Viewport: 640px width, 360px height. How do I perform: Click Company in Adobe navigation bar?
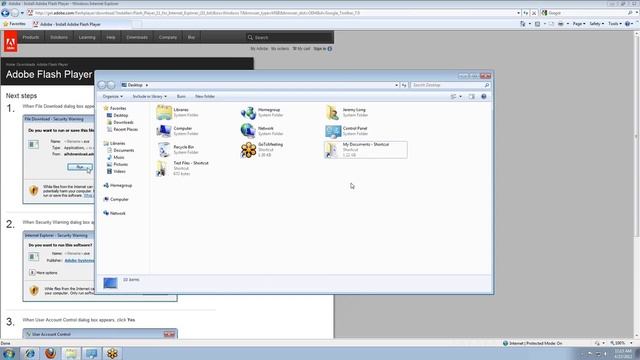pos(168,37)
